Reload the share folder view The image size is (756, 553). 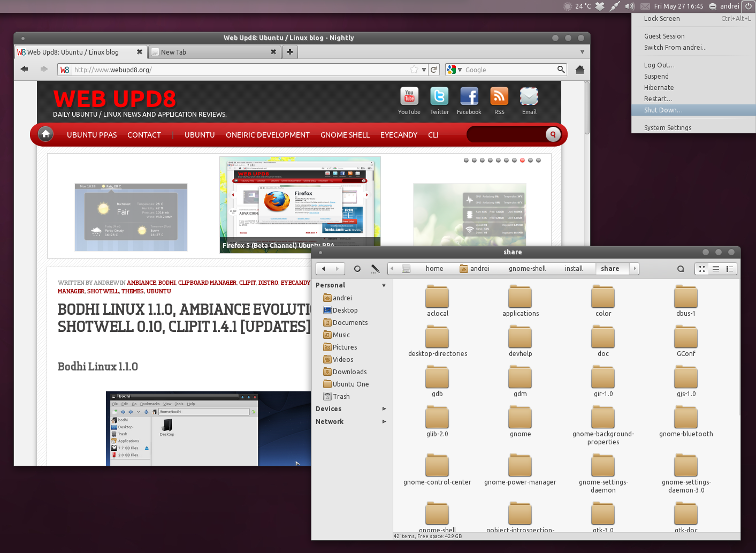pyautogui.click(x=357, y=269)
